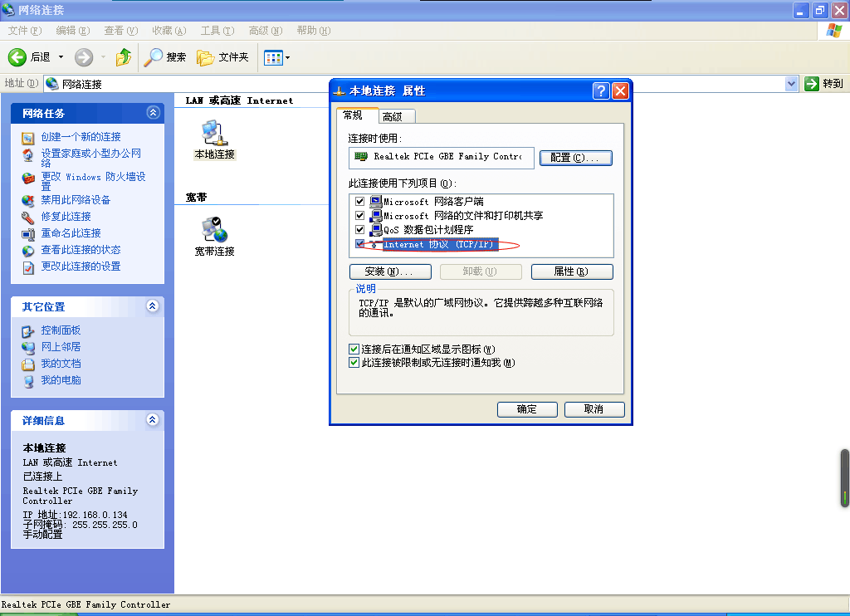Click the 我的电脑 icon
This screenshot has width=850, height=616.
[x=28, y=381]
